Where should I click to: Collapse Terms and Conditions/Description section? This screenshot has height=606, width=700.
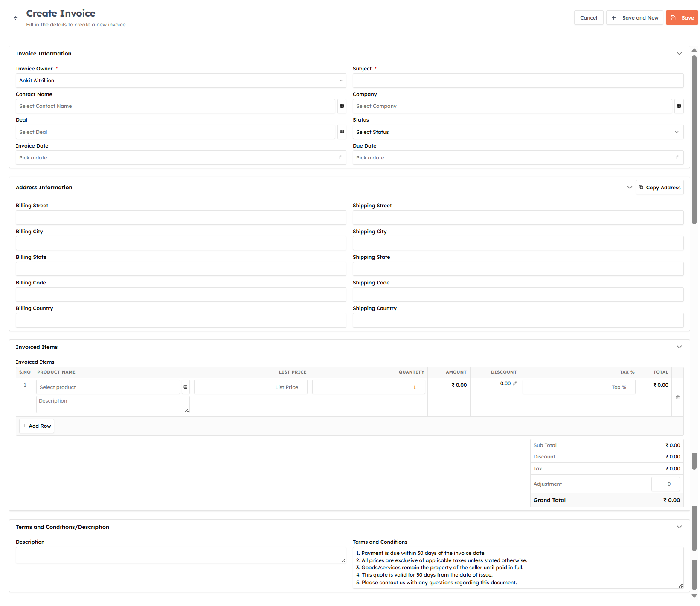(679, 527)
